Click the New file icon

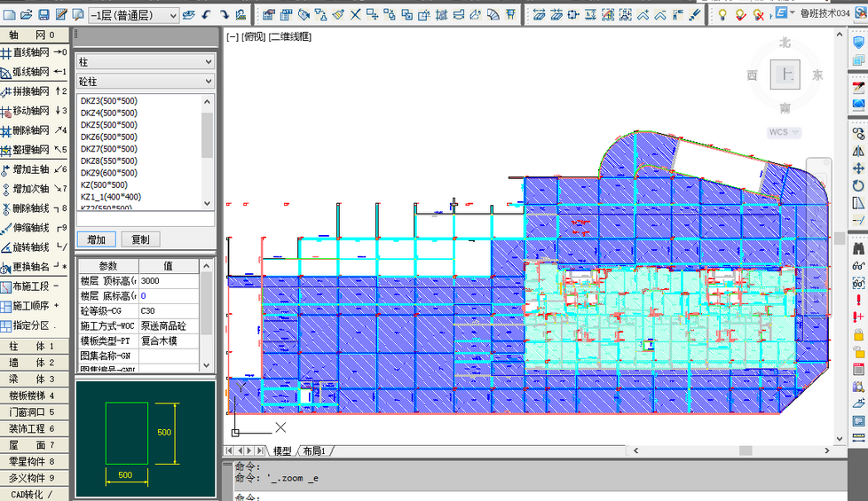[10, 15]
